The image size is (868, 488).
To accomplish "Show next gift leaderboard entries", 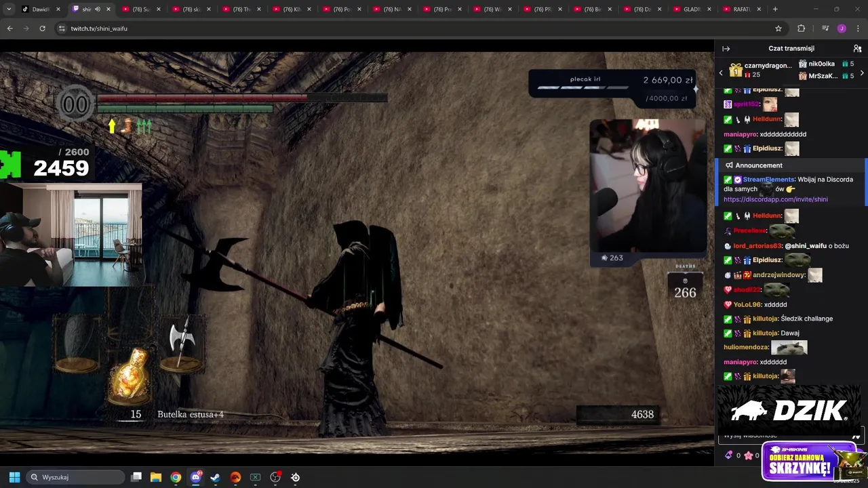I will pyautogui.click(x=862, y=73).
